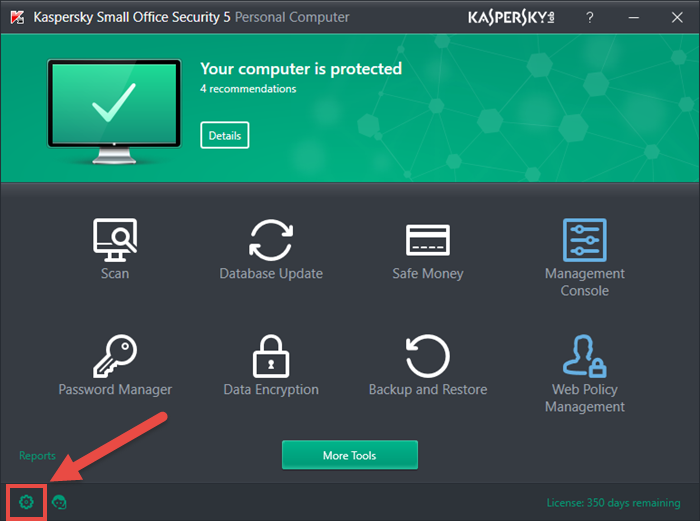Minimize the Kaspersky window
Viewport: 700px width, 521px height.
(x=633, y=17)
